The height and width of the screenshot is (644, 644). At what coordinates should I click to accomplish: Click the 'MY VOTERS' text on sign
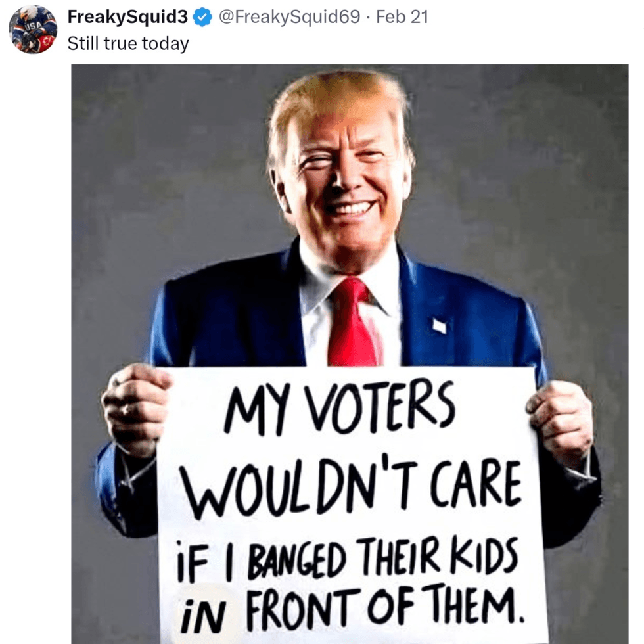click(340, 409)
